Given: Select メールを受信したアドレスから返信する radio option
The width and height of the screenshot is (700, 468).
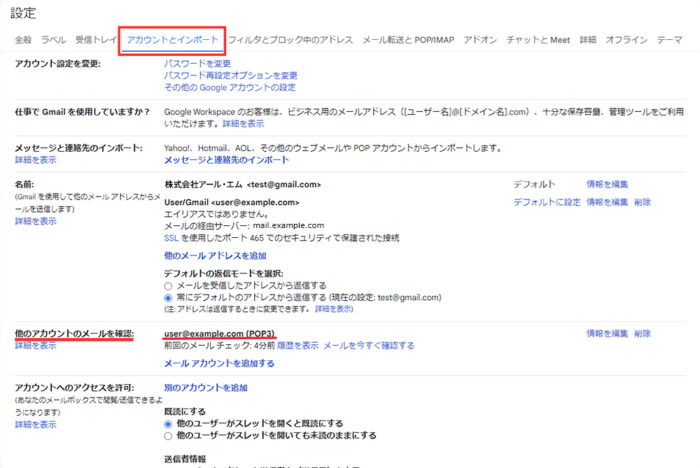Looking at the screenshot, I should pyautogui.click(x=168, y=285).
